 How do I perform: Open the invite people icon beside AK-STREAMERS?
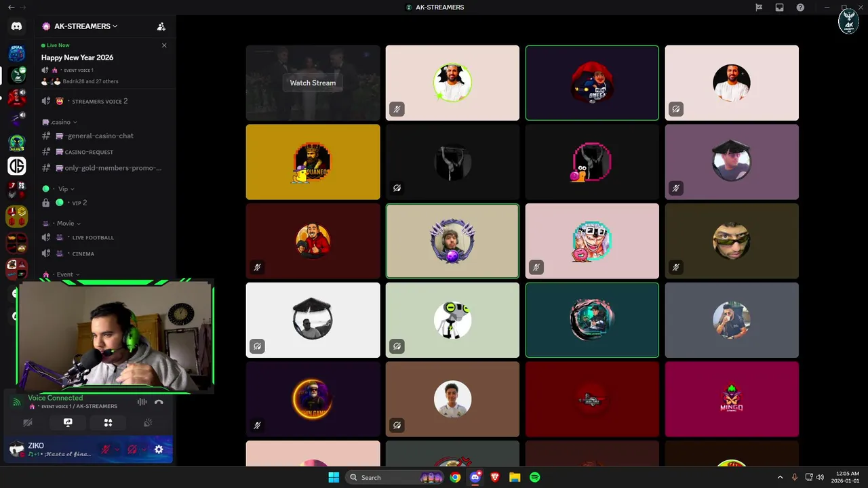161,26
